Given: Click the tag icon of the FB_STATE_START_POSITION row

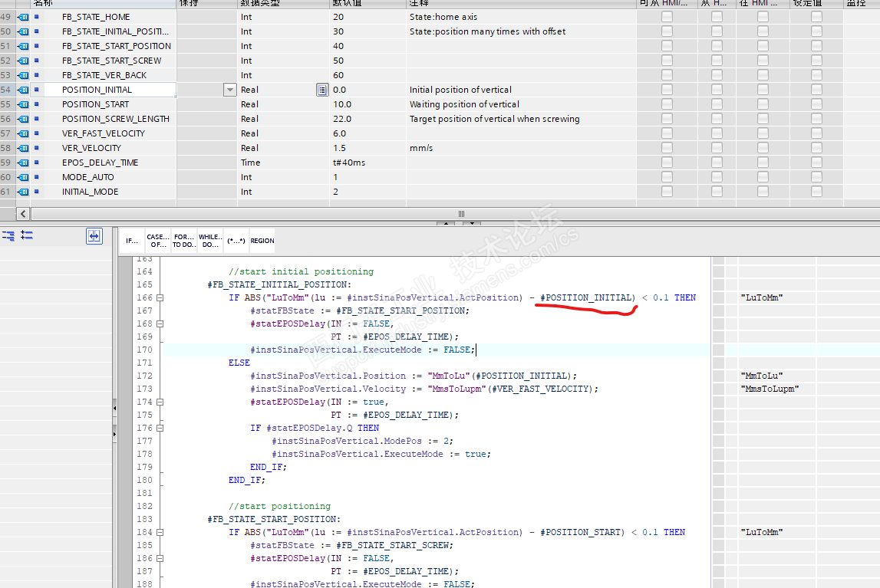Looking at the screenshot, I should coord(23,46).
